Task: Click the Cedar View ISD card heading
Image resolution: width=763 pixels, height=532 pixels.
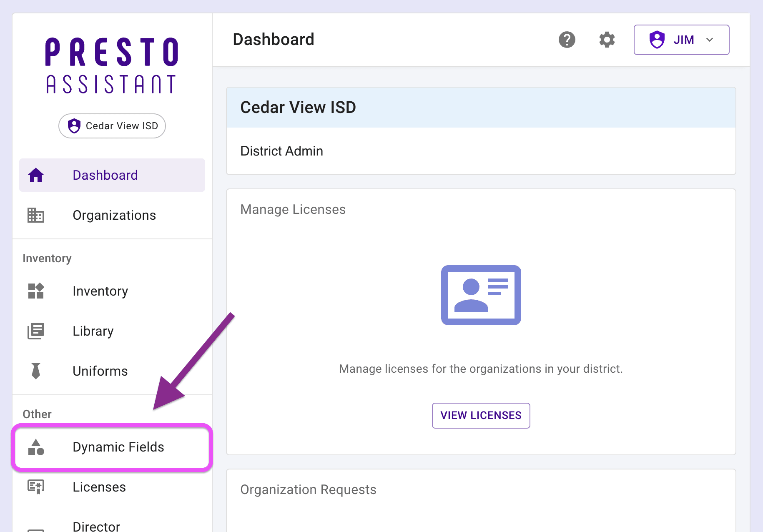Action: point(298,107)
